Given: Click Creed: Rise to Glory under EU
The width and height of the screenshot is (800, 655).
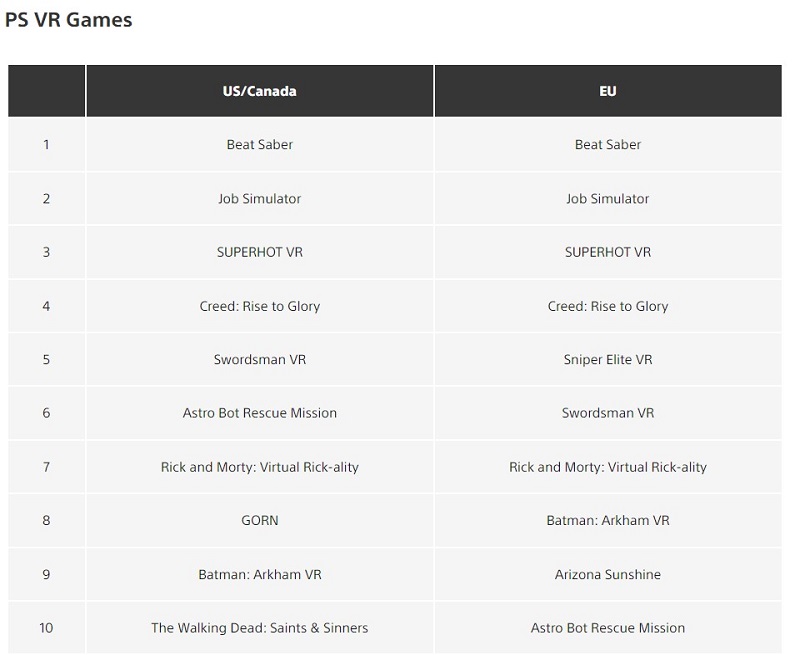Looking at the screenshot, I should click(608, 306).
